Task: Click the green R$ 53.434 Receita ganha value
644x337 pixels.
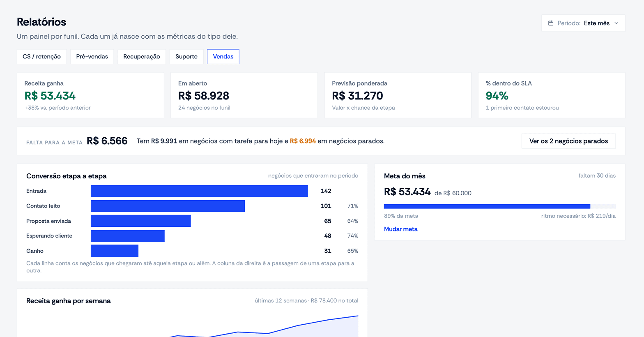Action: [50, 96]
